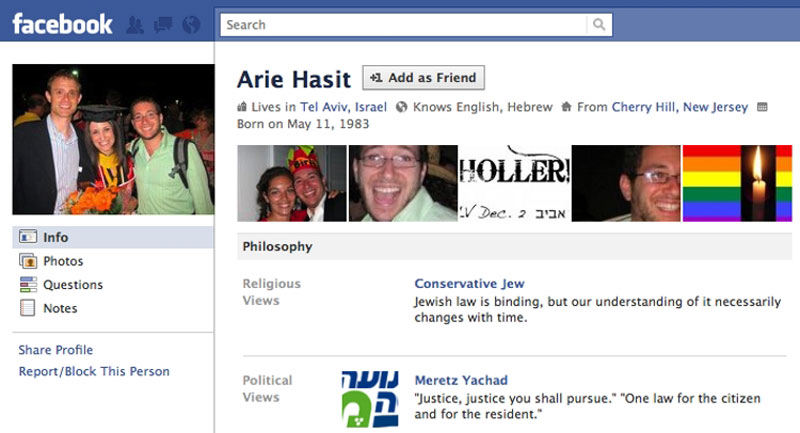Image resolution: width=800 pixels, height=433 pixels.
Task: Click 'Born on May 11, 1983' text
Action: [x=303, y=124]
